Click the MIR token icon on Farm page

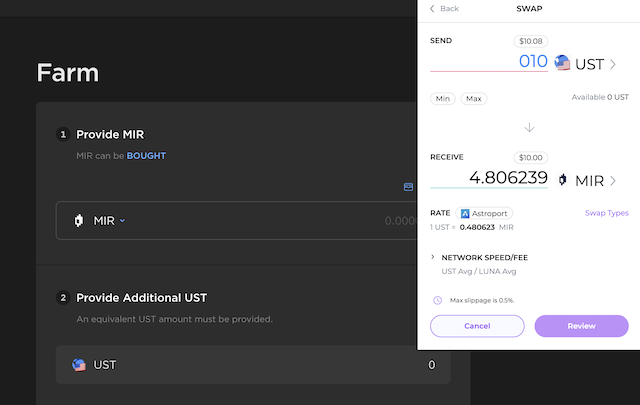(78, 220)
